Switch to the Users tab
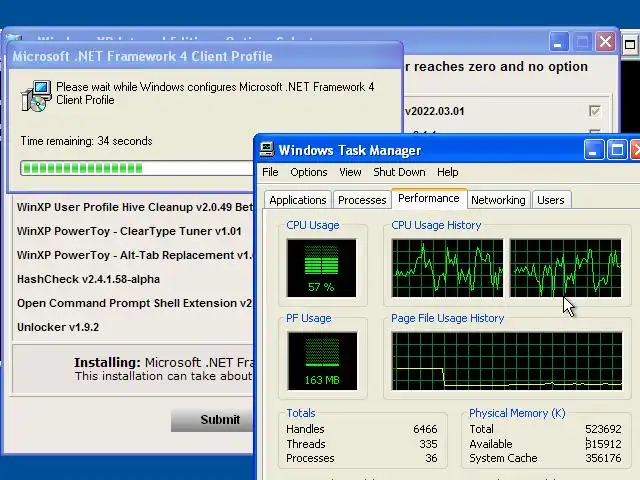 point(551,200)
